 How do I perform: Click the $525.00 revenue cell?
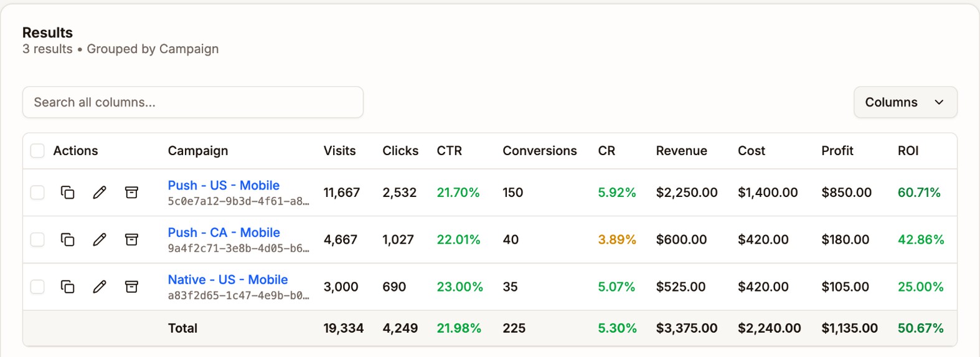coord(681,287)
